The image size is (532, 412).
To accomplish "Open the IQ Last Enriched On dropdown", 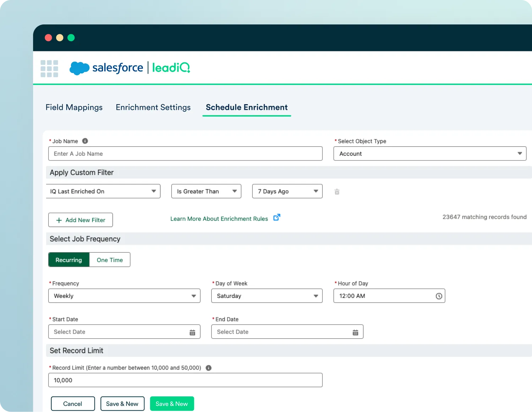I will 103,191.
